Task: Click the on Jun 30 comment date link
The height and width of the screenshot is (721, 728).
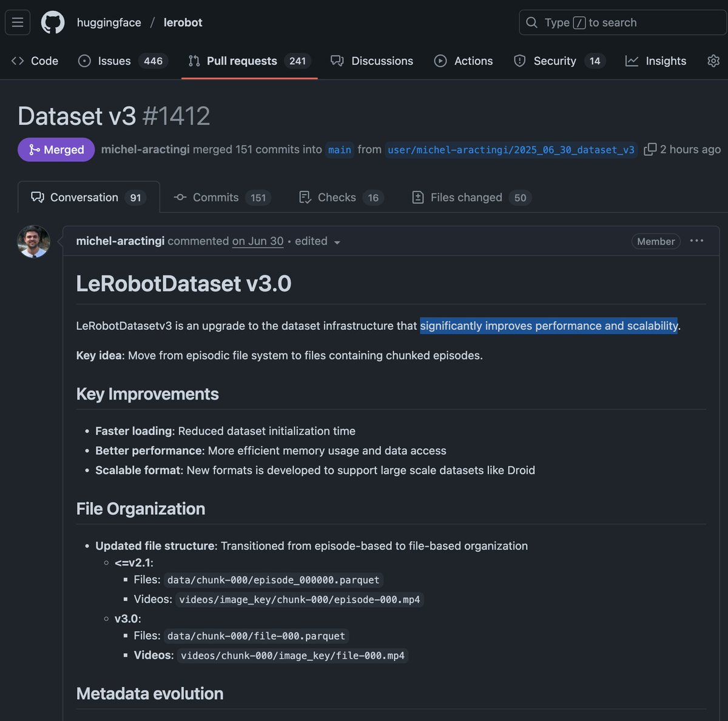Action: (258, 241)
